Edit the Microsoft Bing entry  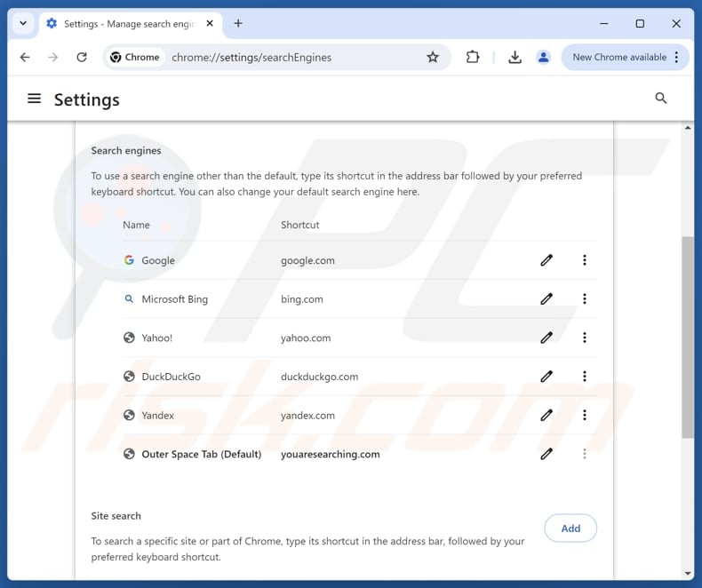coord(546,299)
